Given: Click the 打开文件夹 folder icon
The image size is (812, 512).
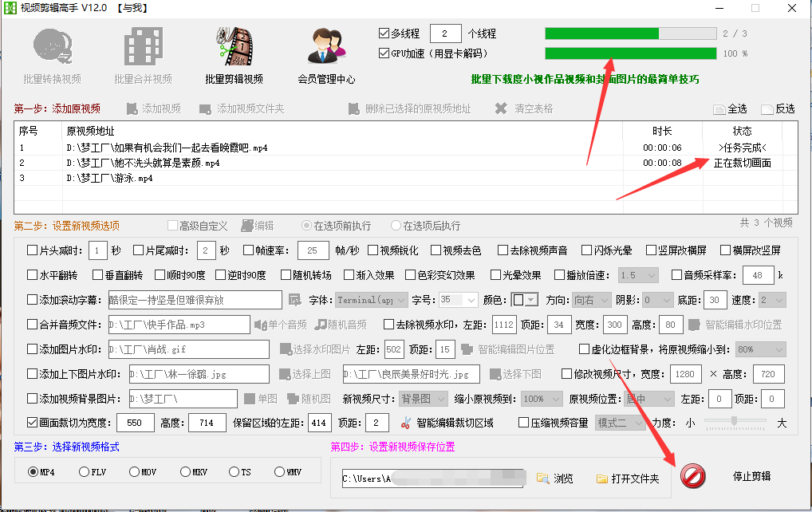Looking at the screenshot, I should [x=601, y=479].
